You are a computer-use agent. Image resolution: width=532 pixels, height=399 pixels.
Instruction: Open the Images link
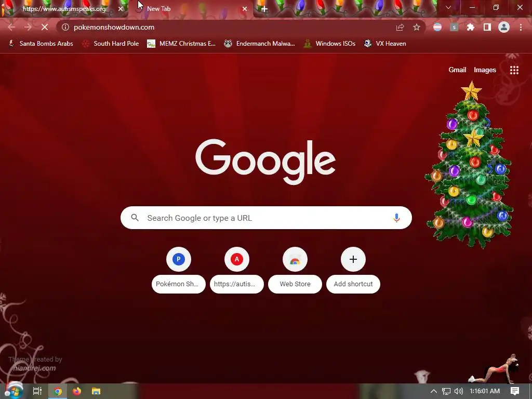click(485, 70)
